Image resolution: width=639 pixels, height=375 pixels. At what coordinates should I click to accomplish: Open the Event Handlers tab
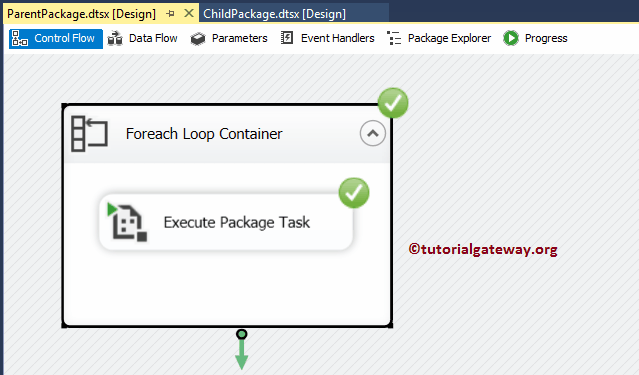327,38
